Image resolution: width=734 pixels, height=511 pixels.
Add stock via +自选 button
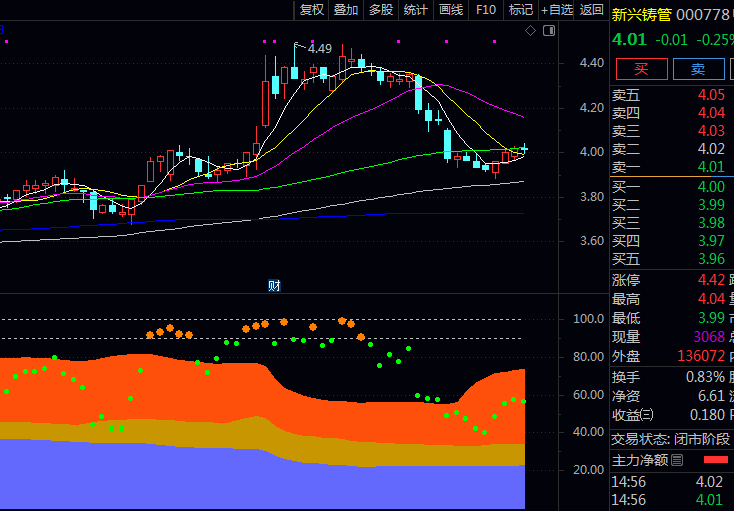coord(556,10)
